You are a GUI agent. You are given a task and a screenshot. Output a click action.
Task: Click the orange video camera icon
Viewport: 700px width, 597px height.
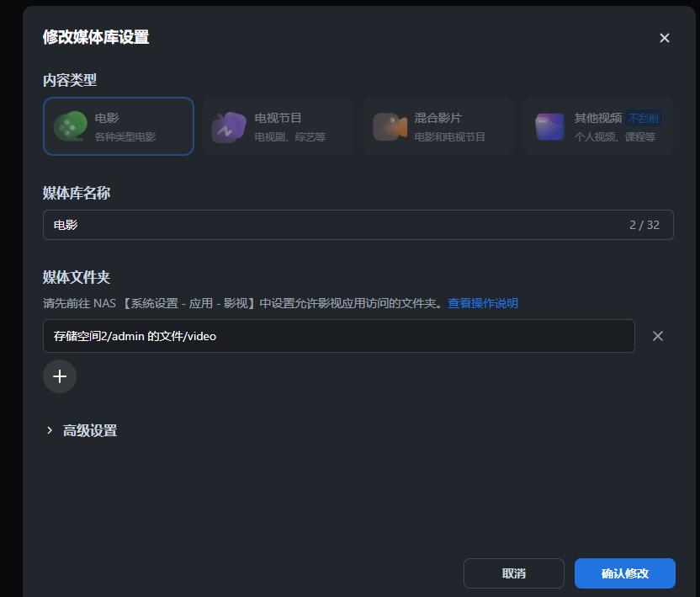390,126
